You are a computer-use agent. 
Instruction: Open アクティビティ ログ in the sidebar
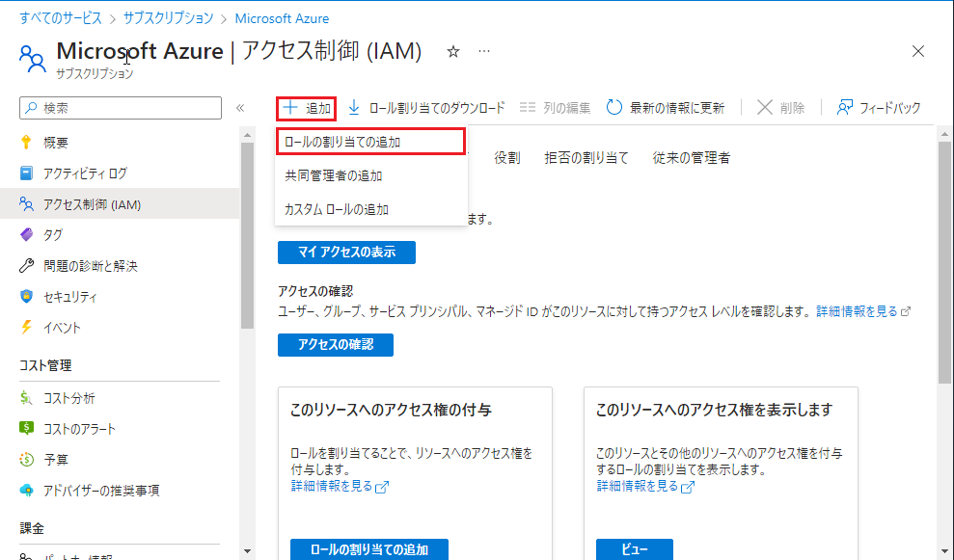[x=85, y=173]
